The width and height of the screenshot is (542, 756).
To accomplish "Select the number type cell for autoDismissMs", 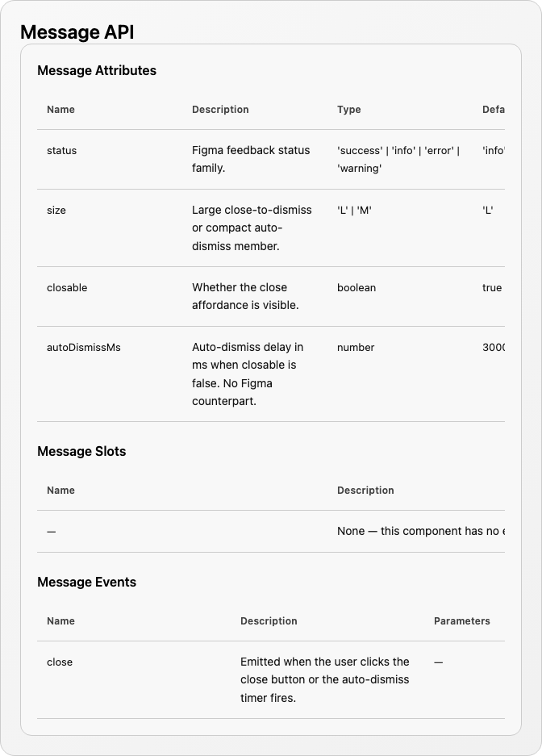I will (356, 348).
